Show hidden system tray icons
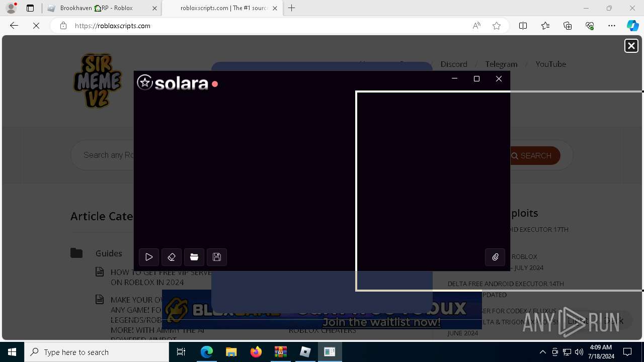 point(542,352)
